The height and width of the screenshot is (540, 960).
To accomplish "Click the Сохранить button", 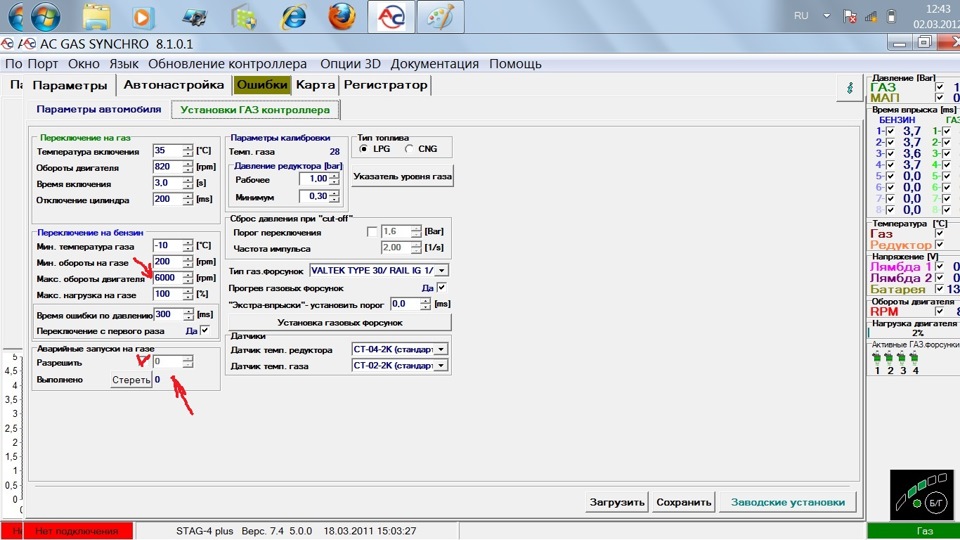I will [683, 502].
